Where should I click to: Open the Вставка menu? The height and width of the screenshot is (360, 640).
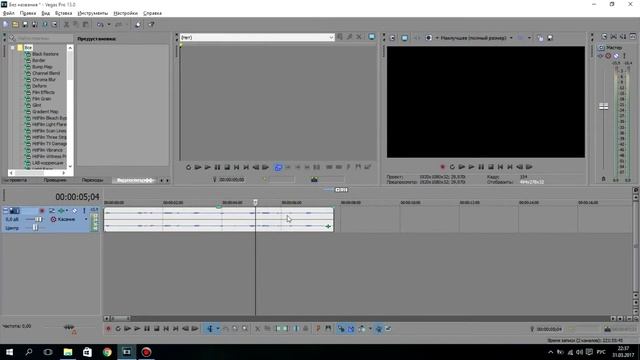click(x=63, y=13)
